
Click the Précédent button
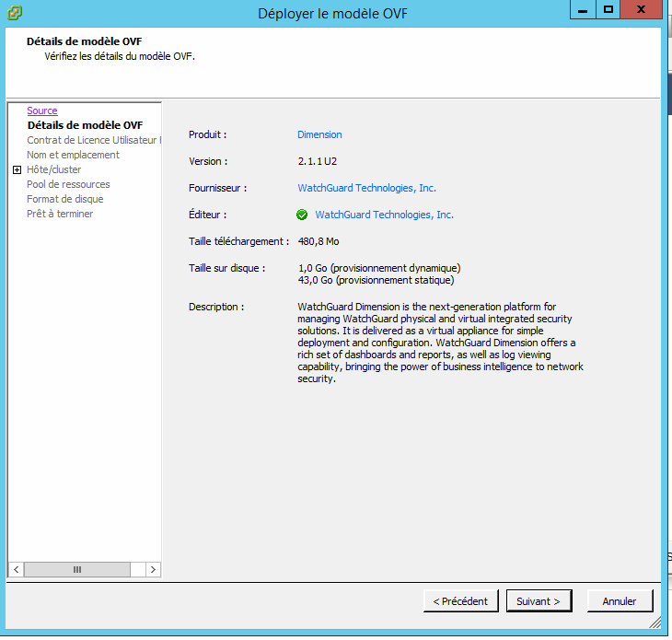(460, 601)
